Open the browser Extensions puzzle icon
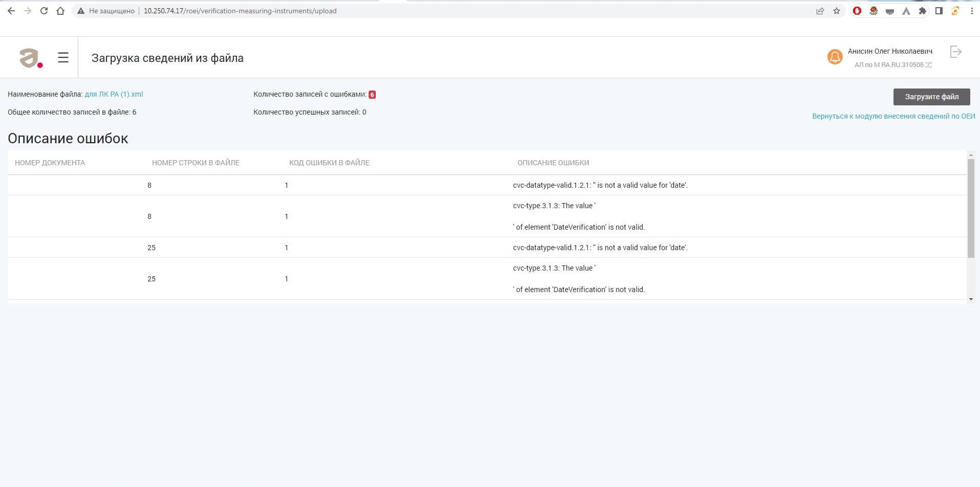 [x=923, y=11]
